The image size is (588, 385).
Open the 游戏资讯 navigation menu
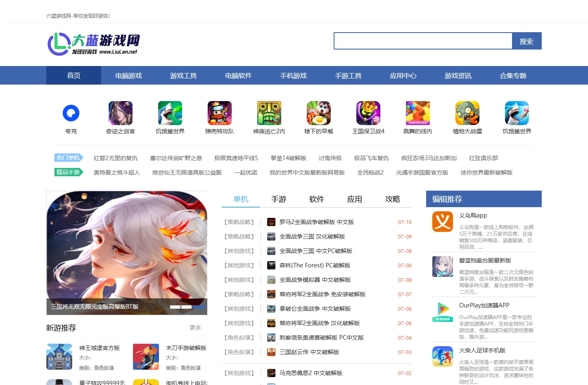(x=458, y=76)
